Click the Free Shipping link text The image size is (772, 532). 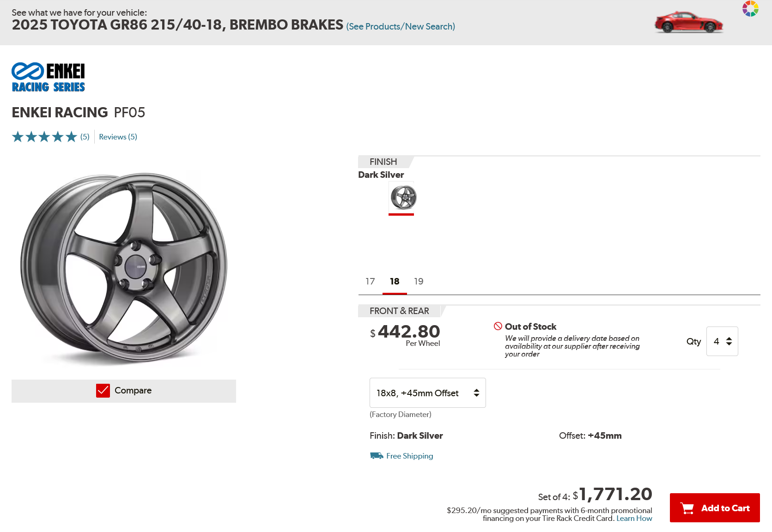pyautogui.click(x=410, y=456)
